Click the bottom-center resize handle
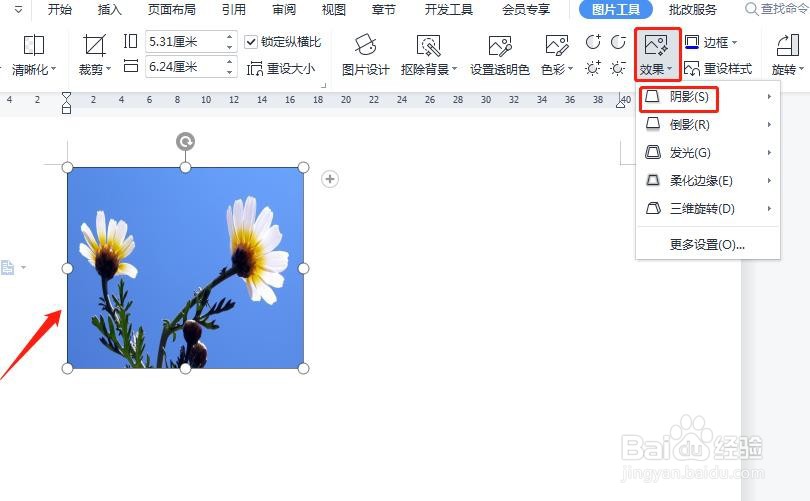Viewport: 810px width, 501px height. coord(185,368)
